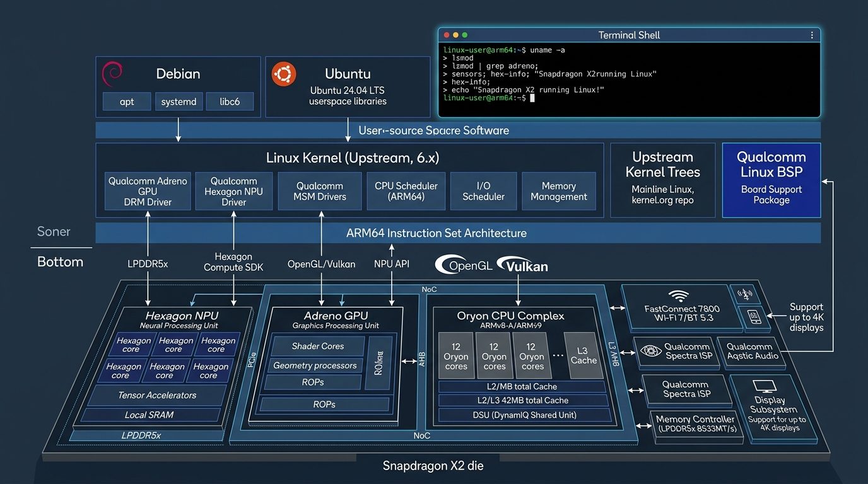
Task: Click the green dot in Terminal Shell title bar
Action: 465,35
